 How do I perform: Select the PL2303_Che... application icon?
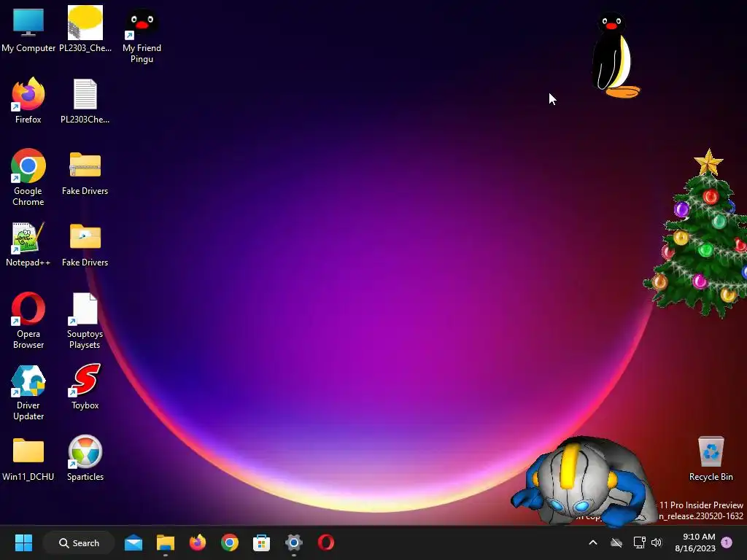point(85,29)
